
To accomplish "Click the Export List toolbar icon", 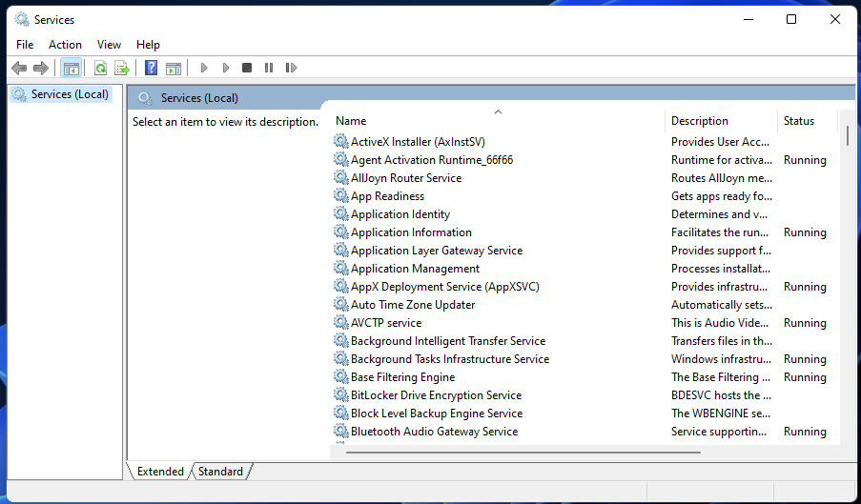I will (122, 68).
